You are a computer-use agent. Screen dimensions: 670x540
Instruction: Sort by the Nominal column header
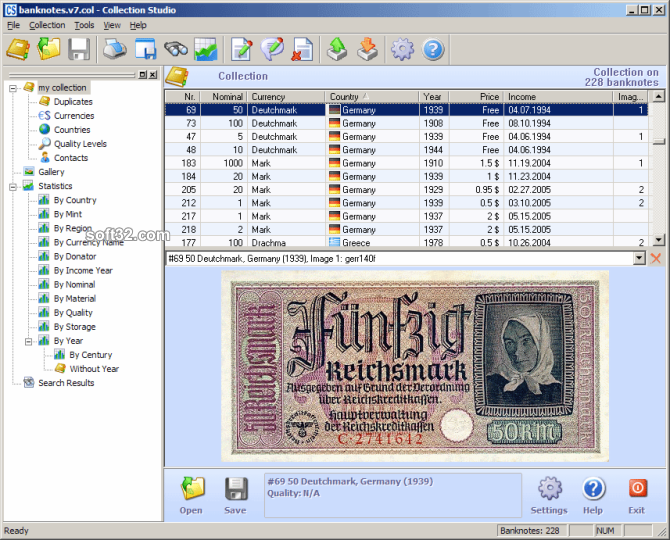pos(223,97)
